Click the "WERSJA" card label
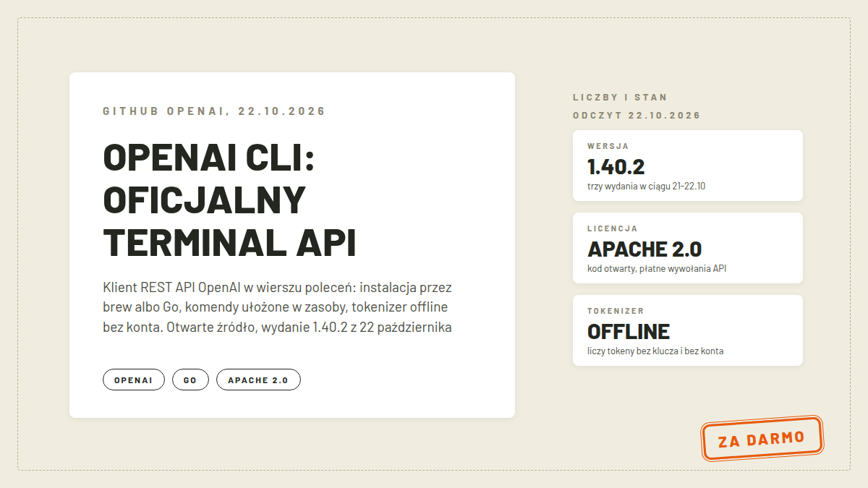The height and width of the screenshot is (488, 868). click(608, 146)
